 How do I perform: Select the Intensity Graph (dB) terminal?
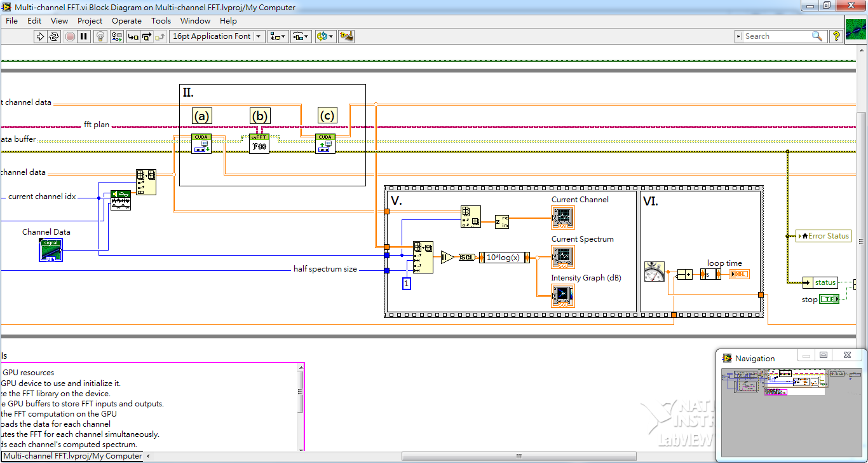tap(563, 296)
